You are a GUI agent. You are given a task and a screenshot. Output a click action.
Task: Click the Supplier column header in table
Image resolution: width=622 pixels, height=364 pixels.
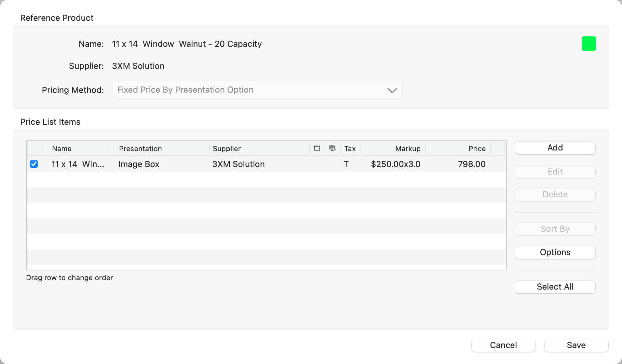tap(226, 149)
